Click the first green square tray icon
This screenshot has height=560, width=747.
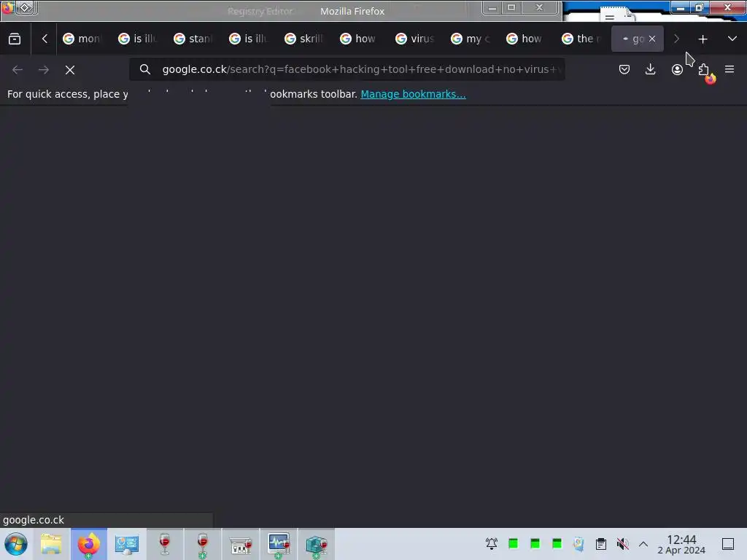tap(513, 543)
